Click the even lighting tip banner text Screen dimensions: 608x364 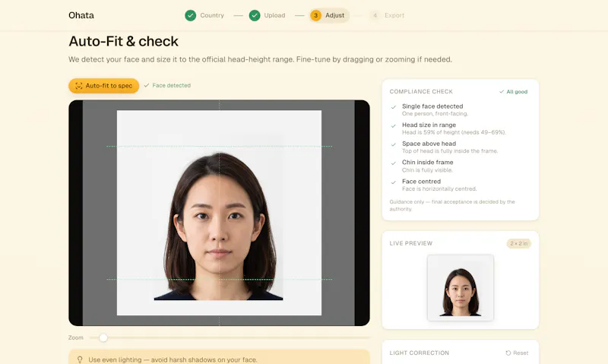pyautogui.click(x=173, y=359)
